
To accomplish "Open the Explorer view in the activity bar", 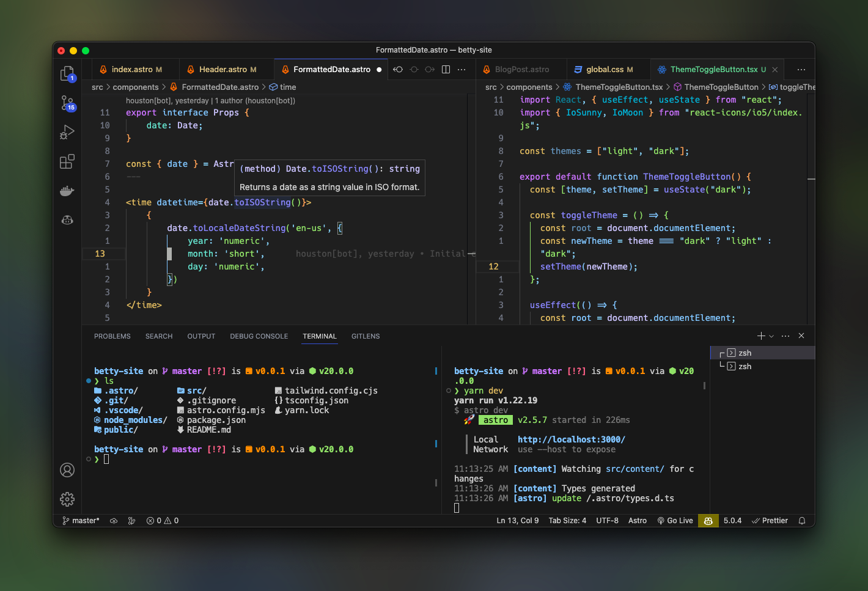I will [67, 74].
